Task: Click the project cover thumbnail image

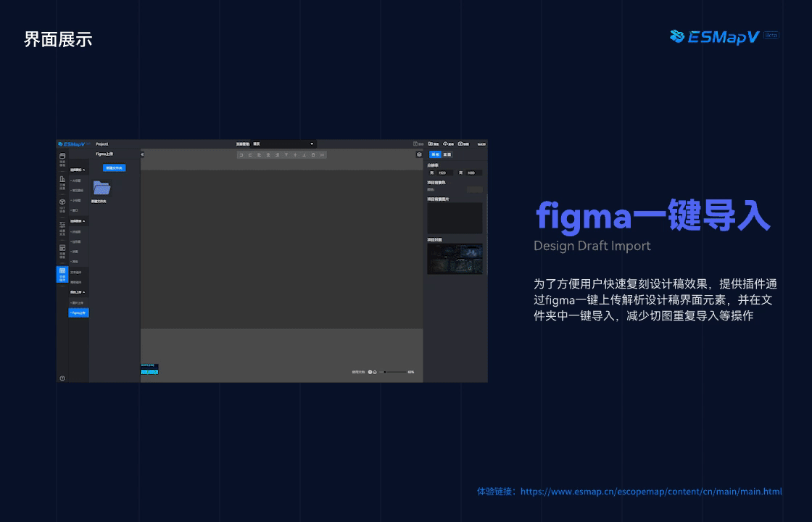Action: click(455, 258)
